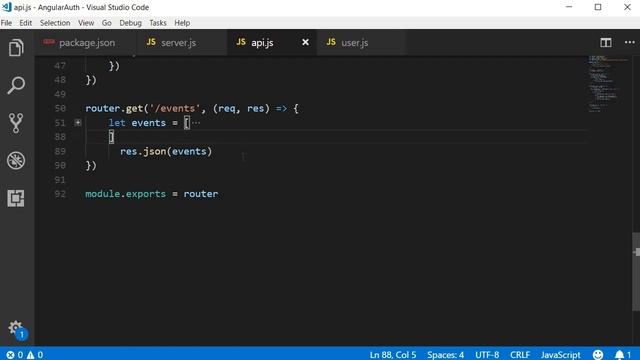This screenshot has width=640, height=360.
Task: Click the JavaScript language mode
Action: (560, 355)
